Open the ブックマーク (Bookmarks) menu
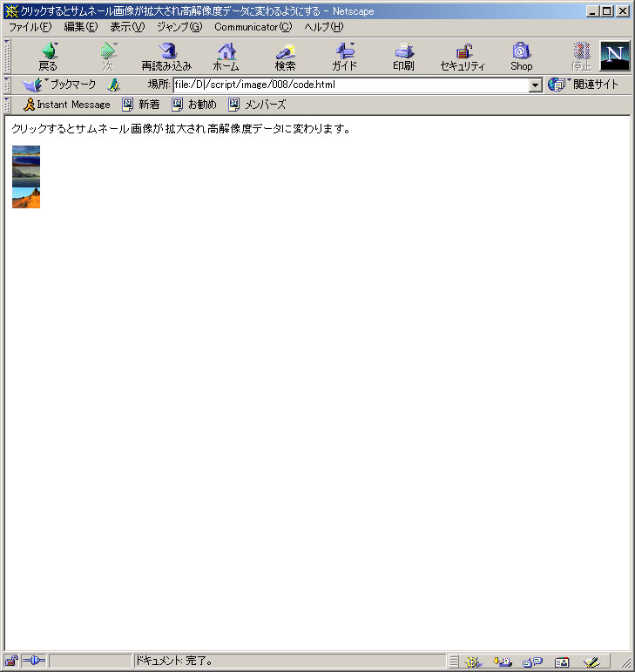Viewport: 635px width, 672px height. click(59, 85)
